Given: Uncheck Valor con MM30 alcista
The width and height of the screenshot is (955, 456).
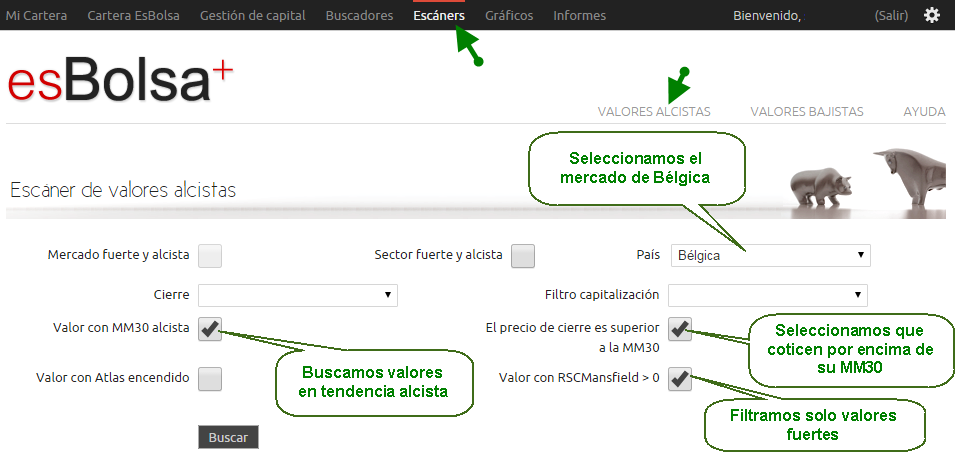Looking at the screenshot, I should coord(210,329).
